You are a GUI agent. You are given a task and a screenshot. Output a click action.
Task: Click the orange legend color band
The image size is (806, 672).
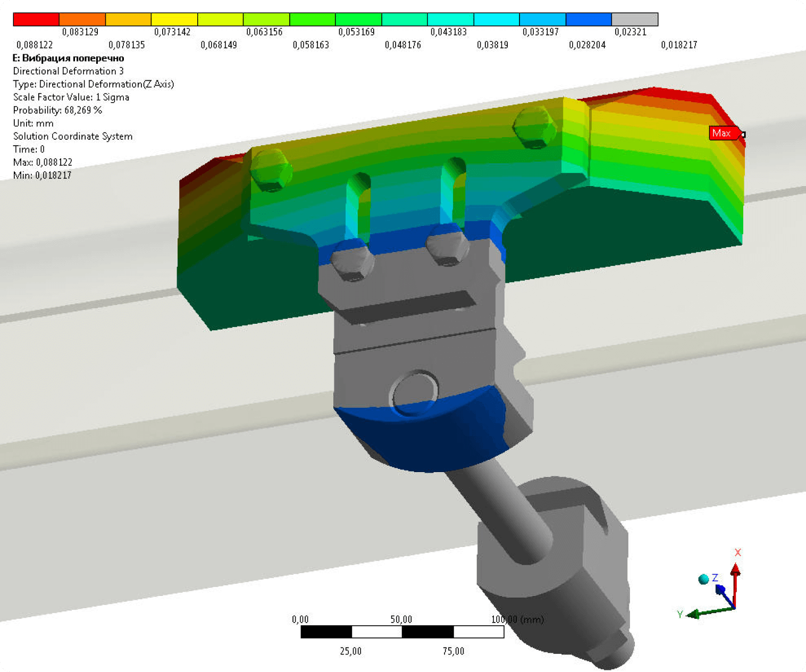pos(82,20)
